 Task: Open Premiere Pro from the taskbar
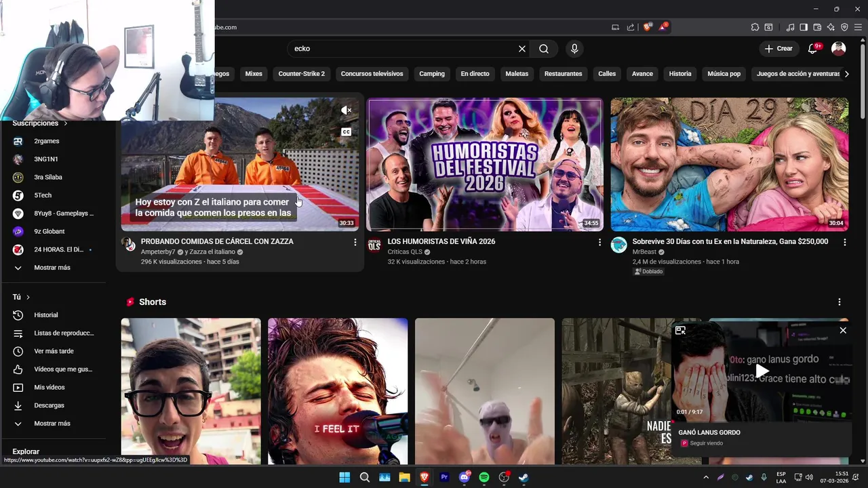pos(444,477)
